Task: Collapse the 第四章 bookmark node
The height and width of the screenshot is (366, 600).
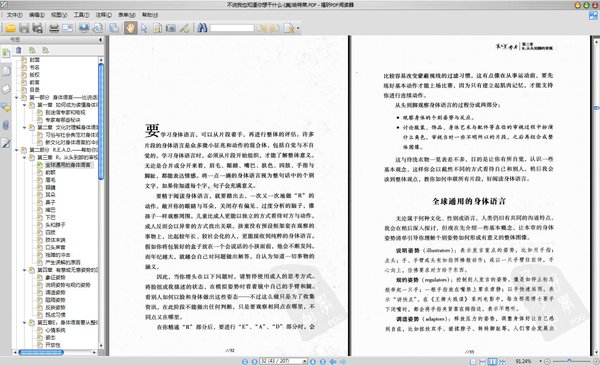Action: [24, 270]
